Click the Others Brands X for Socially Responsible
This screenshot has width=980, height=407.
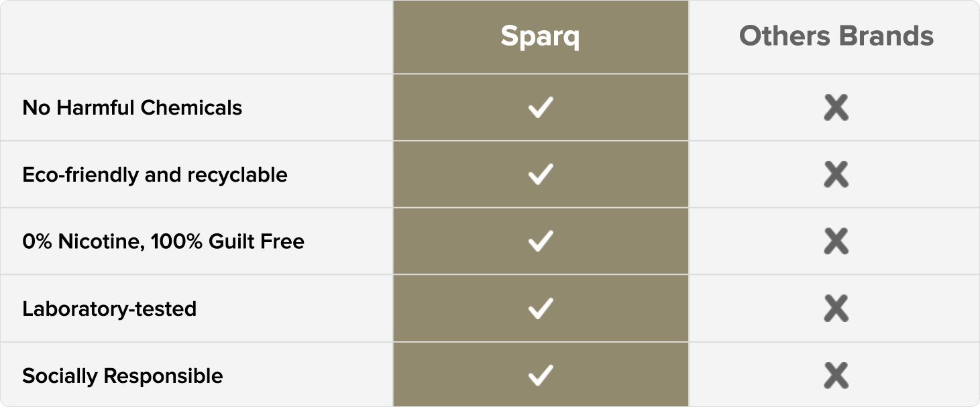coord(836,375)
